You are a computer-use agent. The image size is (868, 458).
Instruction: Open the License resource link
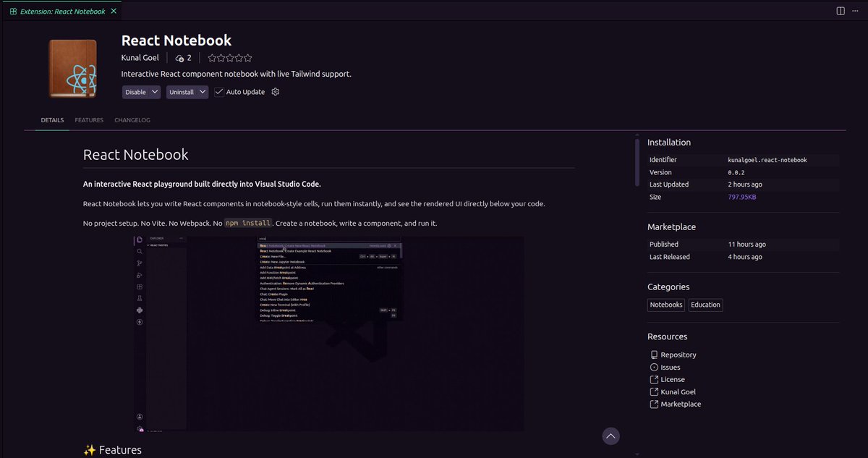pyautogui.click(x=673, y=379)
